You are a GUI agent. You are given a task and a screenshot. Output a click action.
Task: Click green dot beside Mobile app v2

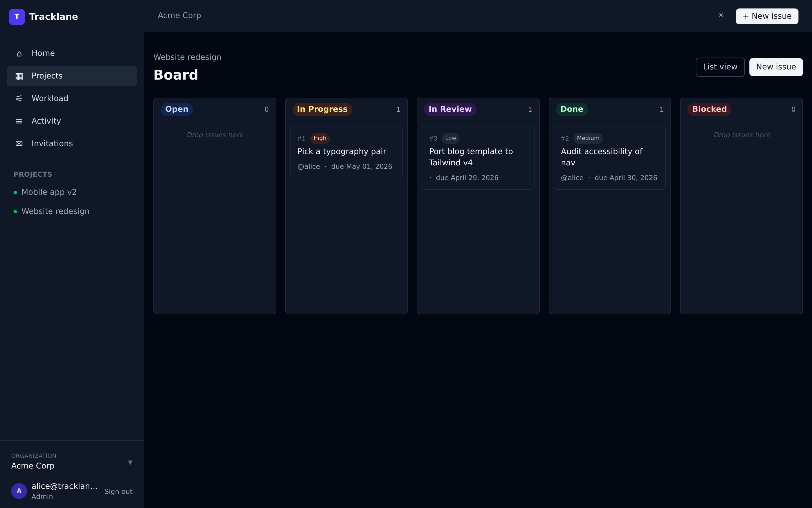tap(15, 192)
